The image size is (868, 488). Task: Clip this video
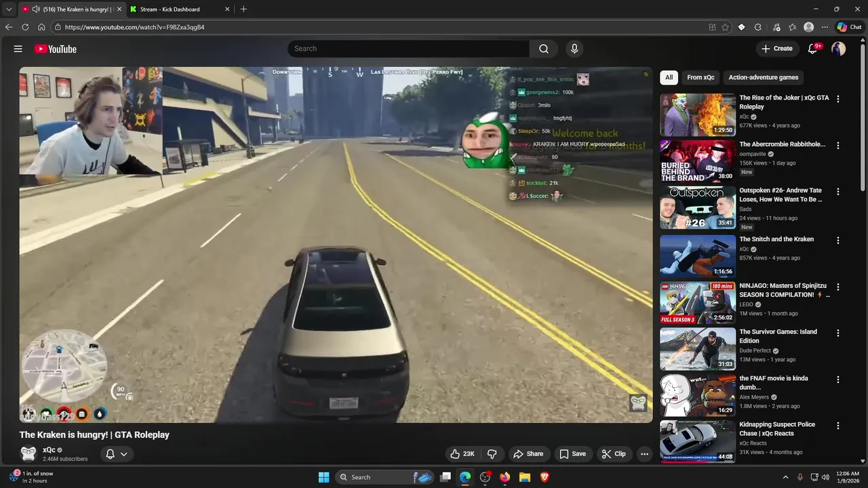[x=614, y=454]
